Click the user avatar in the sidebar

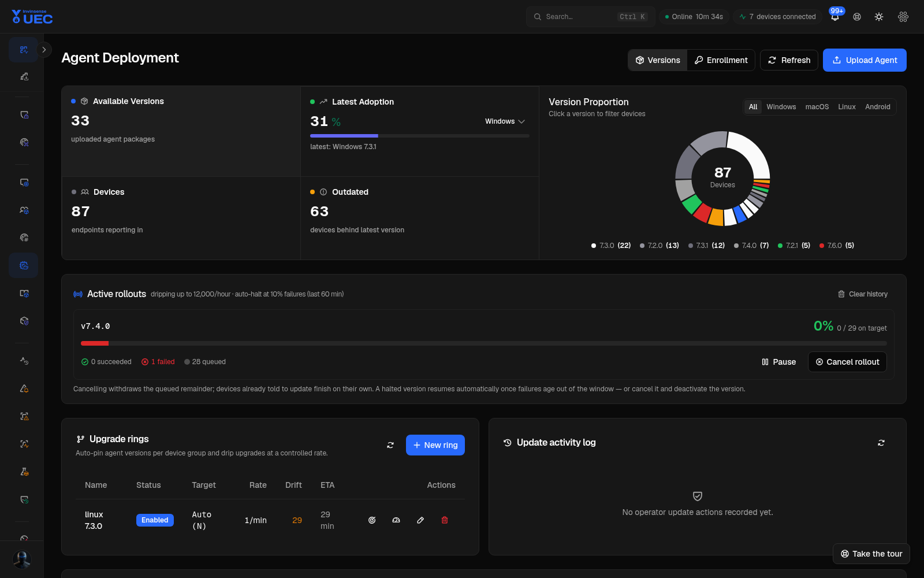point(22,560)
